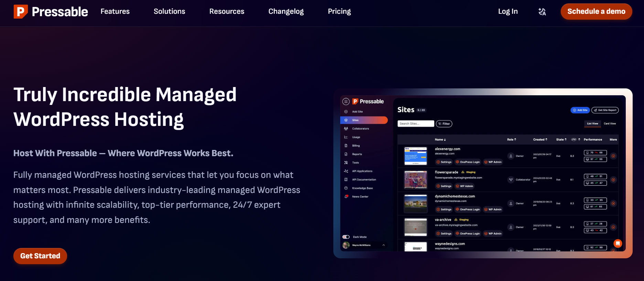Viewport: 644px width, 281px height.
Task: Click the Owner role icon for va-archive
Action: (x=511, y=227)
